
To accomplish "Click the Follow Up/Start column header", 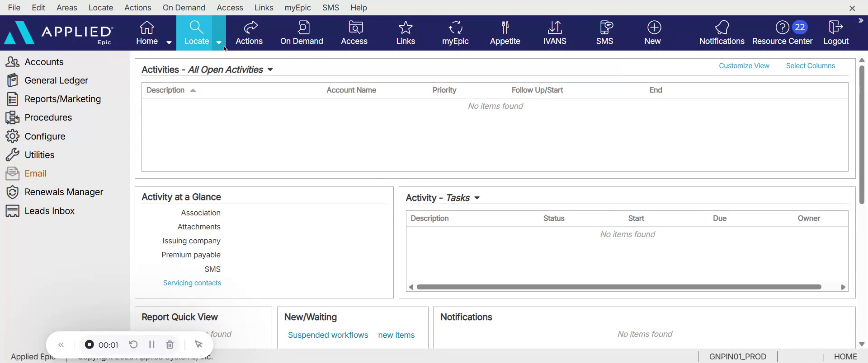I will coord(537,90).
